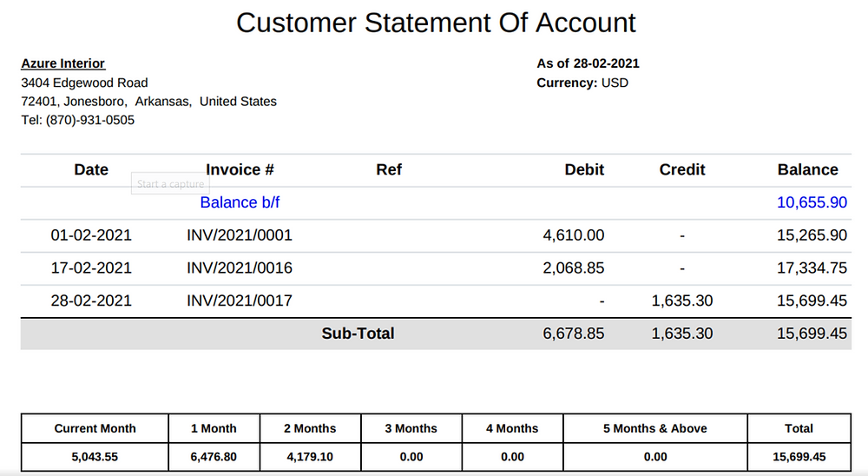868x476 pixels.
Task: Click the blue Balance b/f entry
Action: pyautogui.click(x=240, y=202)
